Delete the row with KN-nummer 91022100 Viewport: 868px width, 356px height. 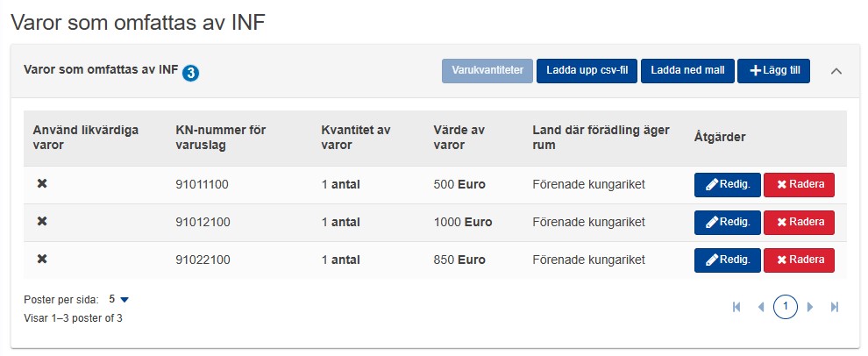coord(799,260)
